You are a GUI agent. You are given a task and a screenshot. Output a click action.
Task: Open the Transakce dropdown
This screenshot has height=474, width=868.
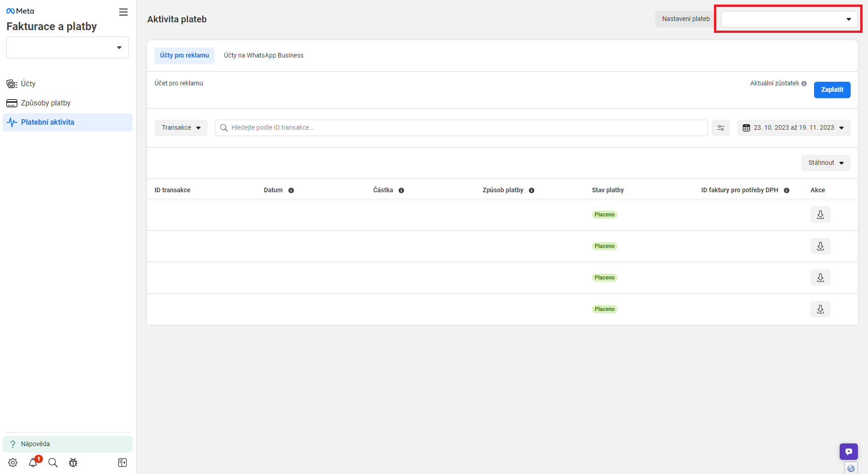click(x=181, y=128)
